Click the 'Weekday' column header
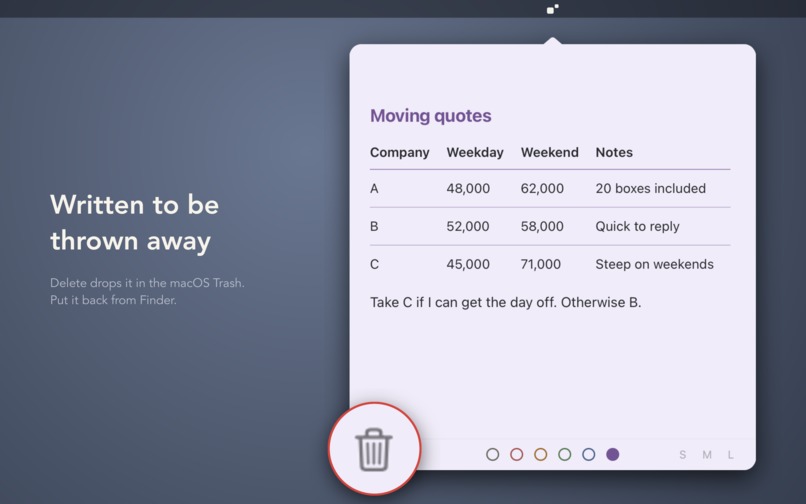This screenshot has width=806, height=504. coord(475,153)
